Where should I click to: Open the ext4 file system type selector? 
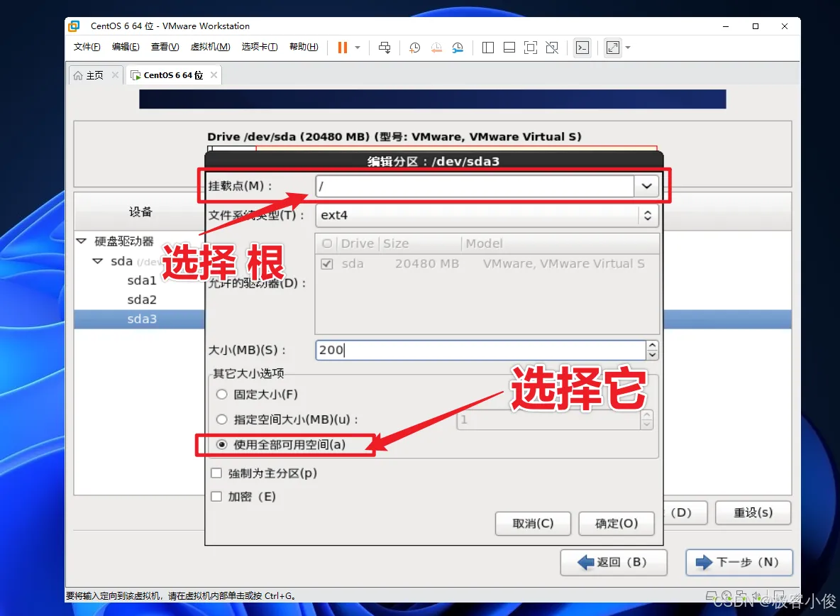pos(487,215)
